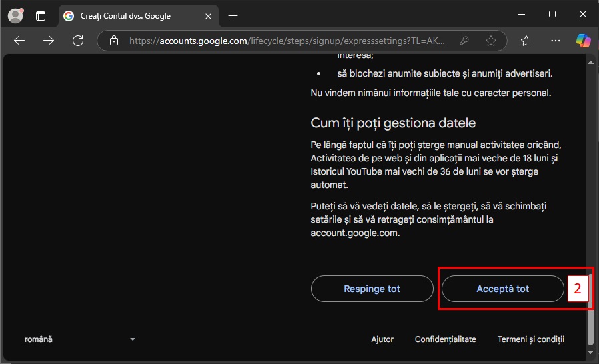Screen dimensions: 599x364
Task: Add this page to favorites with star
Action: 491,41
